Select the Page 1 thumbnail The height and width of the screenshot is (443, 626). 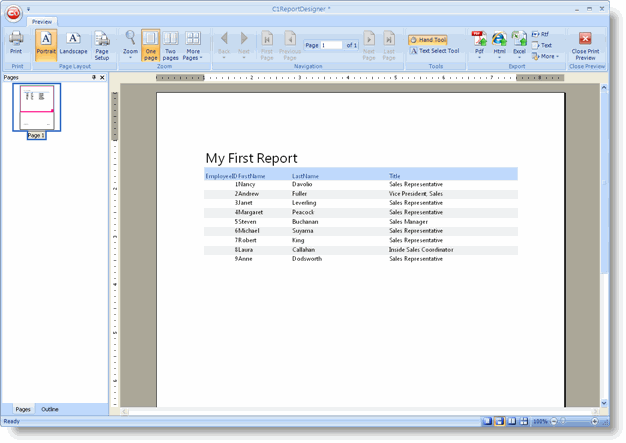37,107
